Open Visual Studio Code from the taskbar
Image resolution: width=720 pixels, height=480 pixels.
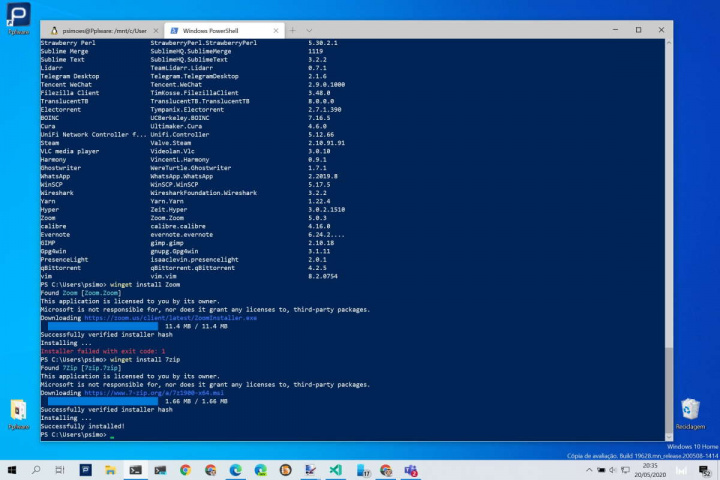(x=336, y=469)
